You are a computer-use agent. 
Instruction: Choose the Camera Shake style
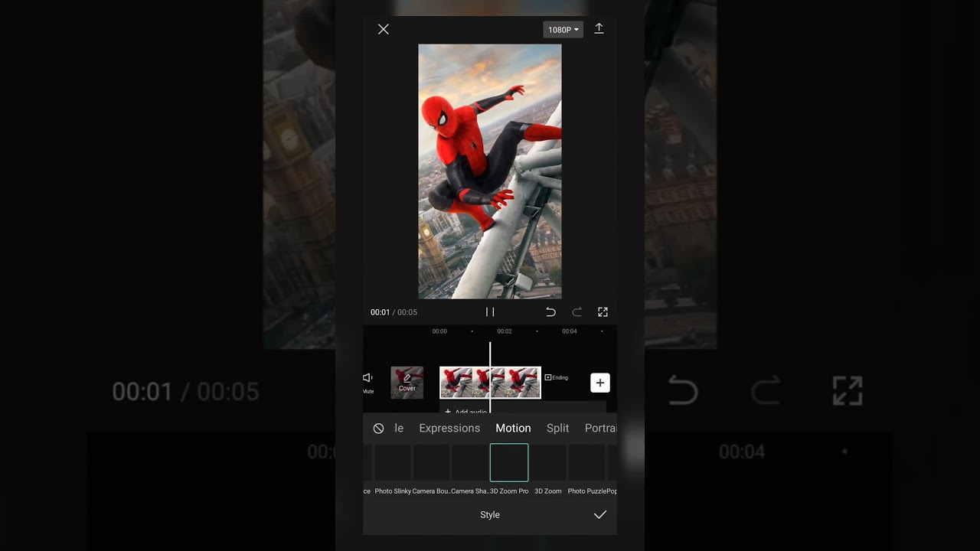click(x=470, y=468)
